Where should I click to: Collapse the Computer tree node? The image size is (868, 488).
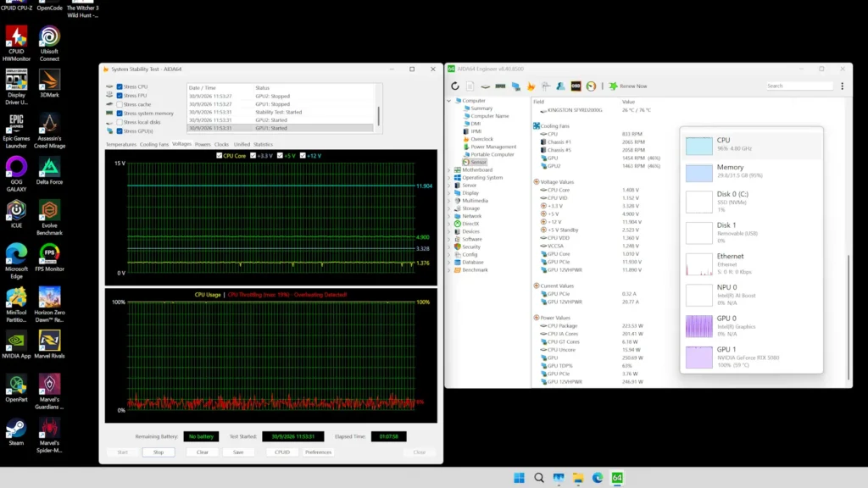[x=449, y=101]
